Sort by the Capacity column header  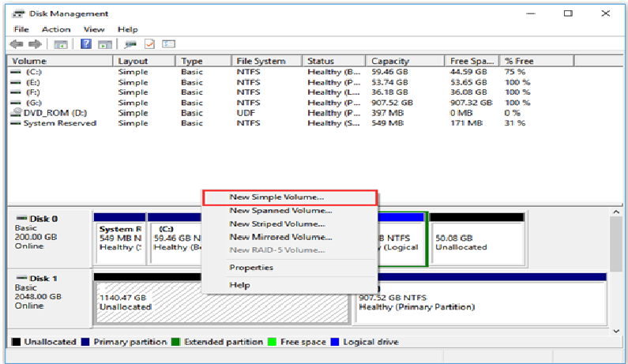pos(405,62)
